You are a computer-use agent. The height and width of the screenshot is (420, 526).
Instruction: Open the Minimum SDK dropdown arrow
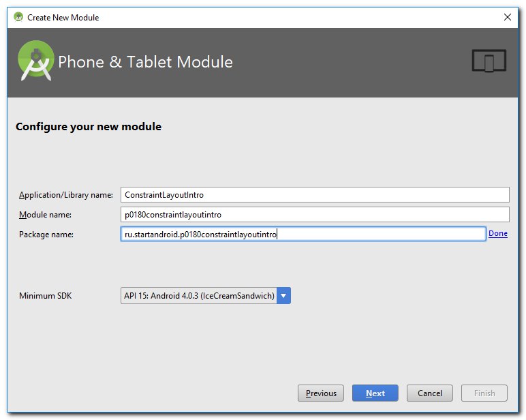coord(283,296)
